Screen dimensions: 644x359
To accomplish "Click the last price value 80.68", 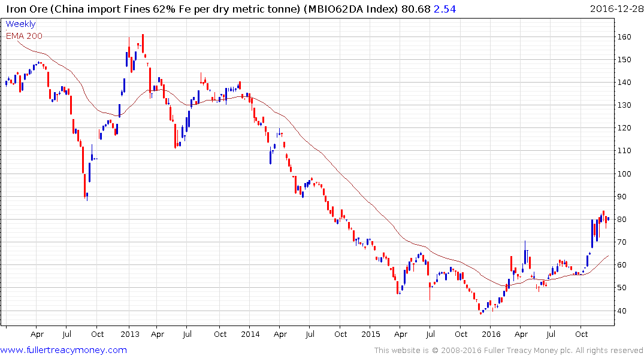I will click(416, 9).
